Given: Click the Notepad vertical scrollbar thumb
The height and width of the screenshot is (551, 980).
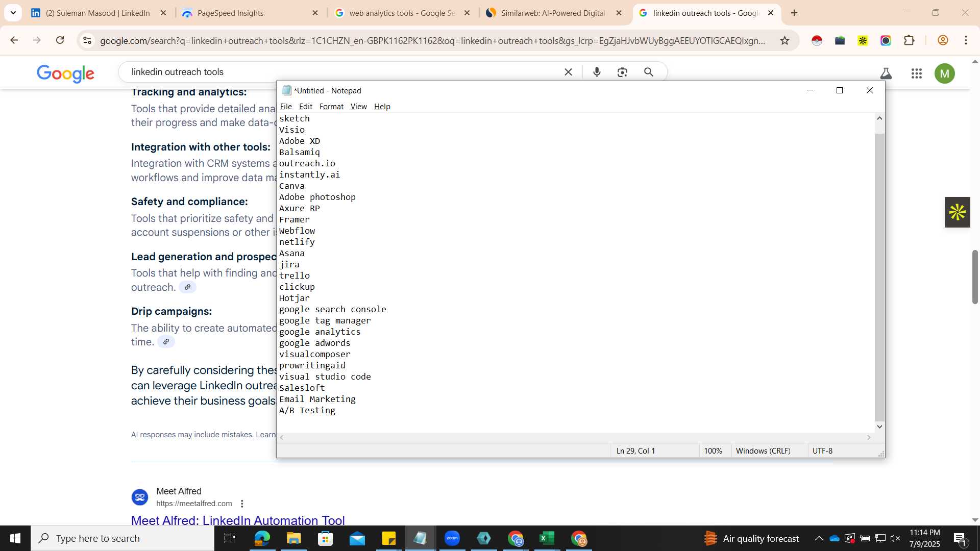Looking at the screenshot, I should tap(879, 277).
